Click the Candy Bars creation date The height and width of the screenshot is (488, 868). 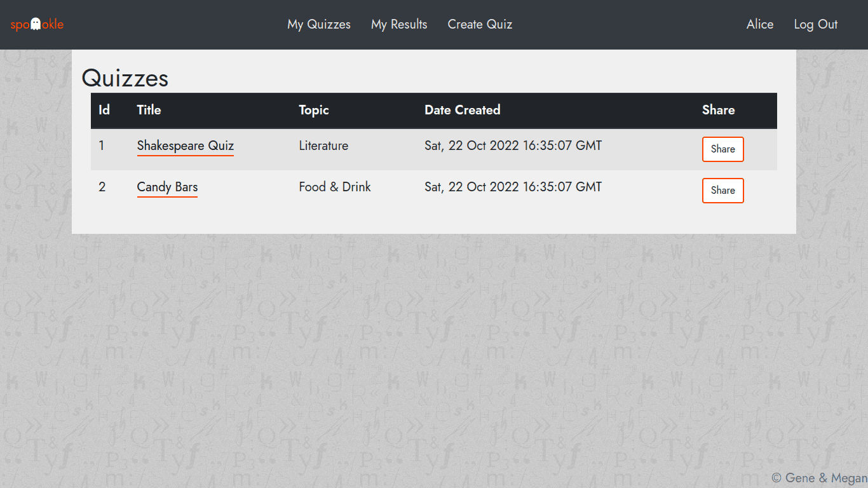pos(513,187)
